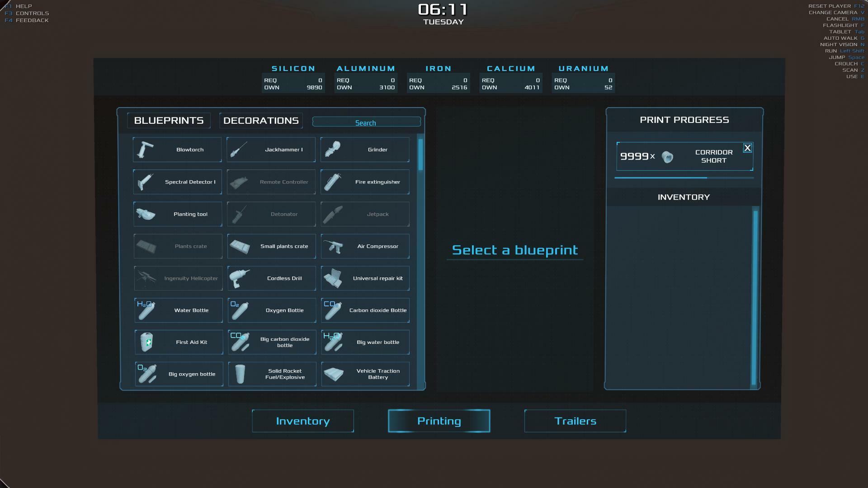Go to the Trailers section
Viewport: 868px width, 488px height.
point(575,421)
